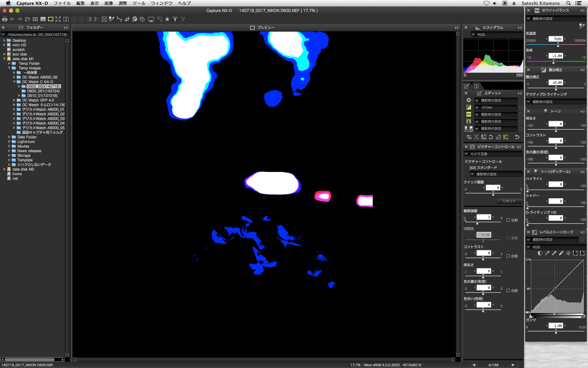
Task: Open the カメラ互換 picture control dropdown
Action: click(493, 154)
